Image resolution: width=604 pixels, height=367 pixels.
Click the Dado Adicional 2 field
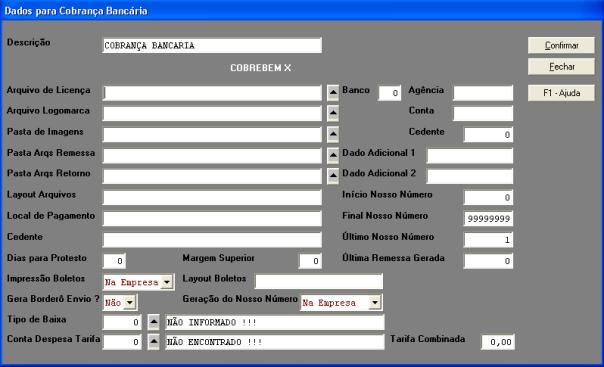coord(470,176)
